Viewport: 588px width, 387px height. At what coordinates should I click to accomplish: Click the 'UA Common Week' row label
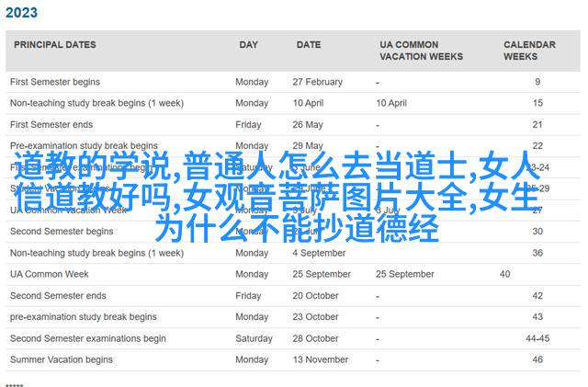click(x=50, y=274)
